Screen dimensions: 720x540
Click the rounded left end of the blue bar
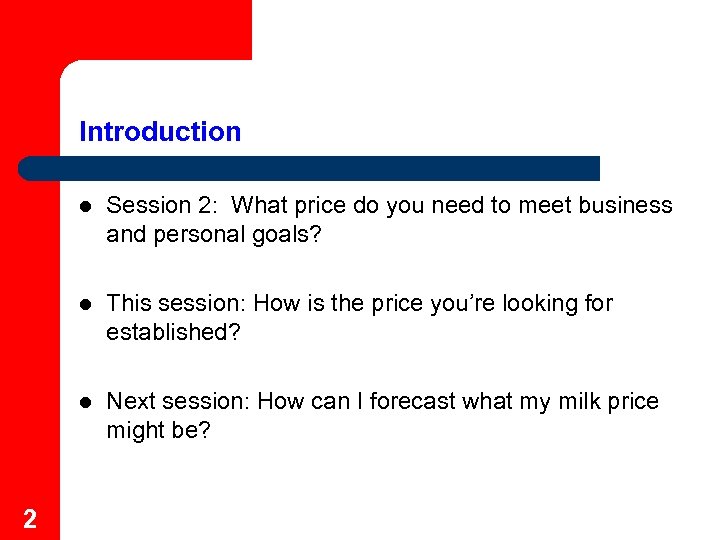point(30,168)
